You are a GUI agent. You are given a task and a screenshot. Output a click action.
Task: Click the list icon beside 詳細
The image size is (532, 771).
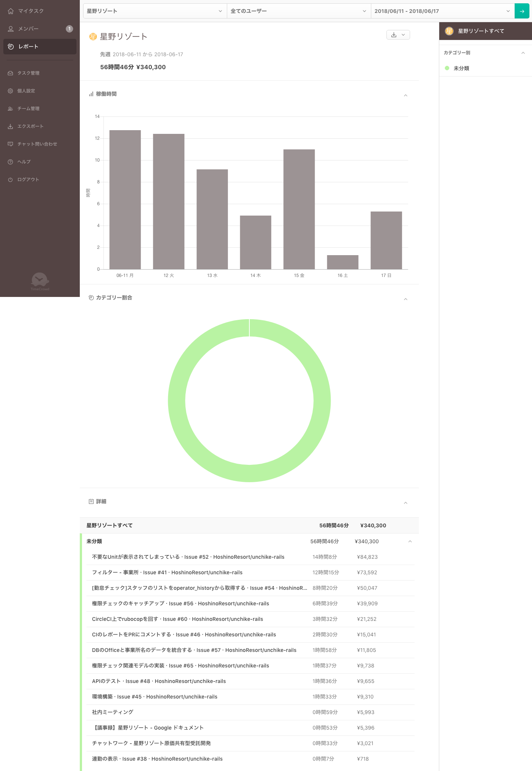[91, 501]
